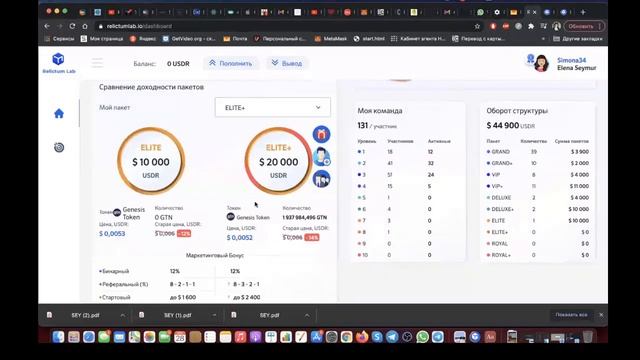The image size is (640, 360).
Task: Open Safari in the Dock
Action: [89, 337]
